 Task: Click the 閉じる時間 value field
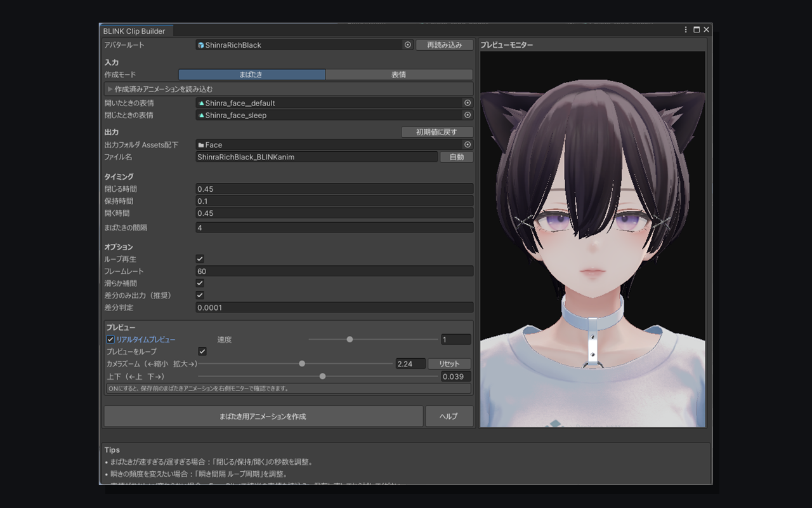coord(334,189)
